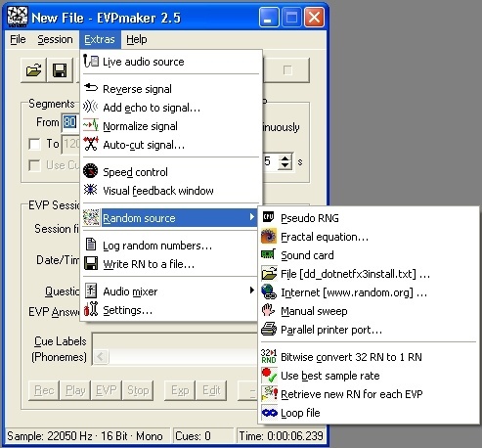The width and height of the screenshot is (482, 448).
Task: Select Manual sweep random source
Action: [x=369, y=311]
